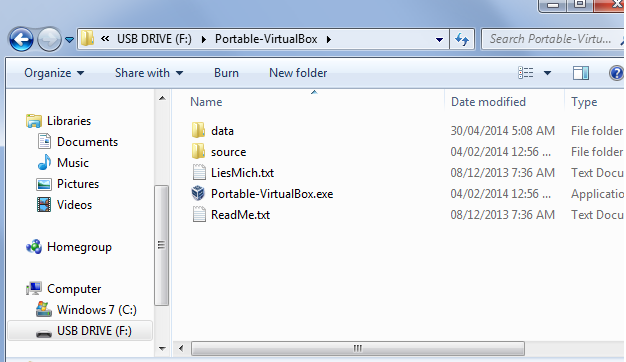Click the refresh icon beside address bar
The height and width of the screenshot is (362, 626).
click(x=462, y=39)
